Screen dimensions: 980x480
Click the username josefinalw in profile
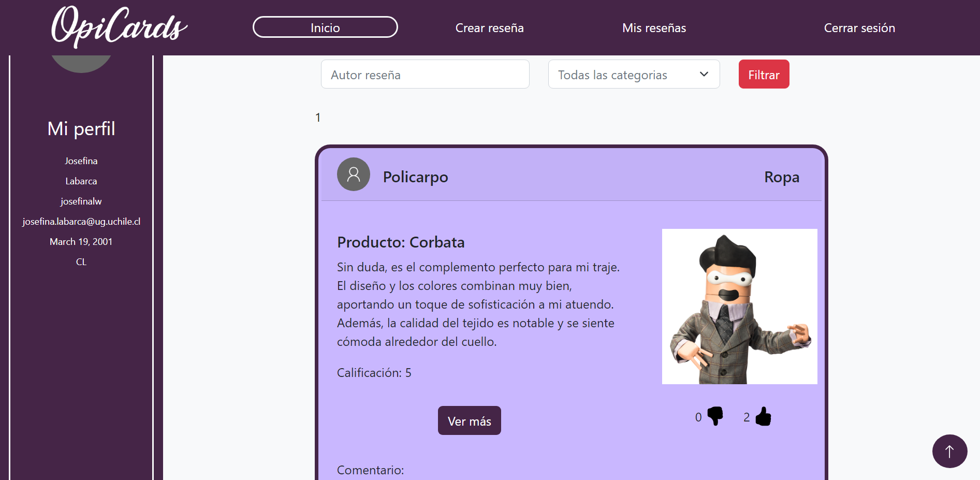click(x=81, y=201)
